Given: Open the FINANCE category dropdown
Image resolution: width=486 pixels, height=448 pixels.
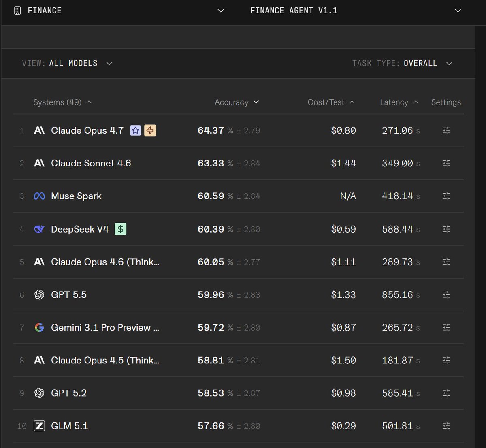Looking at the screenshot, I should [x=119, y=11].
